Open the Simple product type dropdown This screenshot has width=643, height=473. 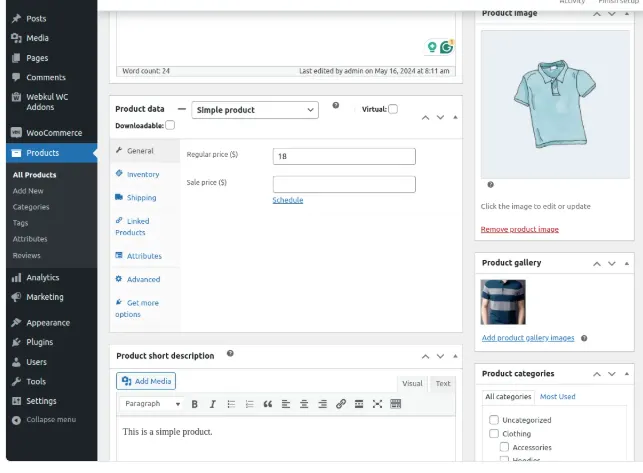[255, 109]
